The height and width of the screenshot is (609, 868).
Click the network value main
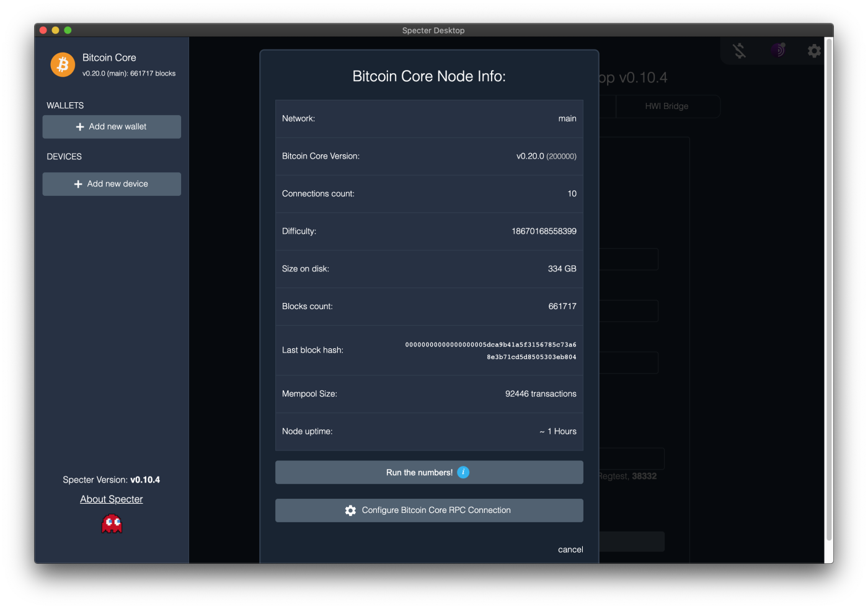click(567, 118)
